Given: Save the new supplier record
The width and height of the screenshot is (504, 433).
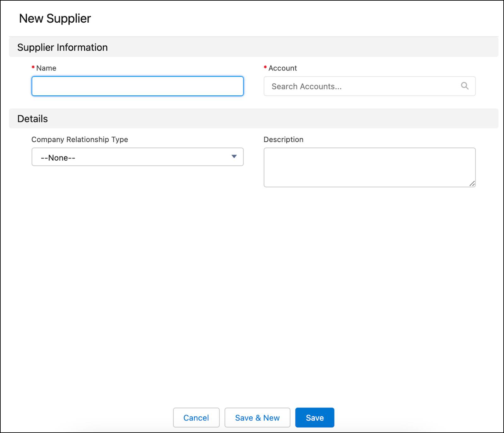Looking at the screenshot, I should click(315, 418).
